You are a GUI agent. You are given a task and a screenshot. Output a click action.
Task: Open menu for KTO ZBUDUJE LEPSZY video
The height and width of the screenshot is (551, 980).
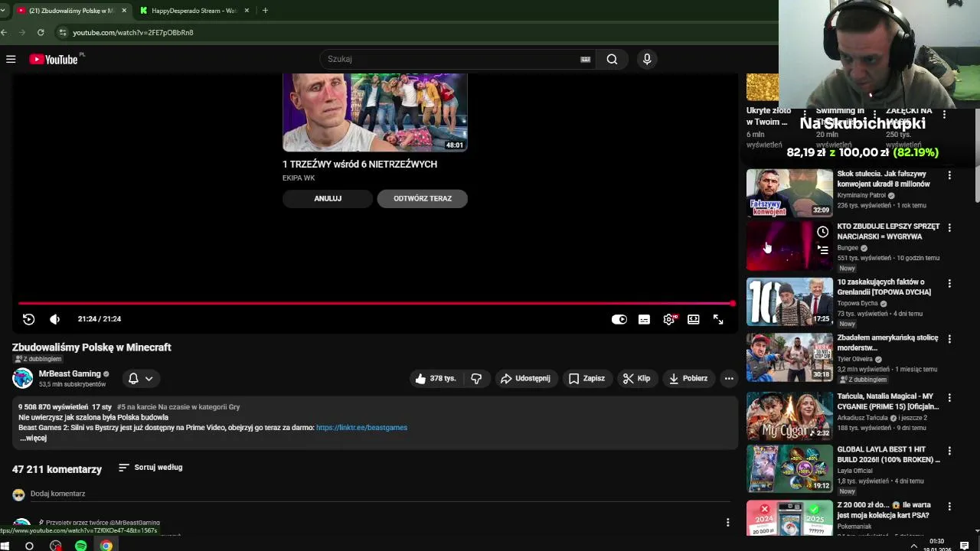point(949,228)
